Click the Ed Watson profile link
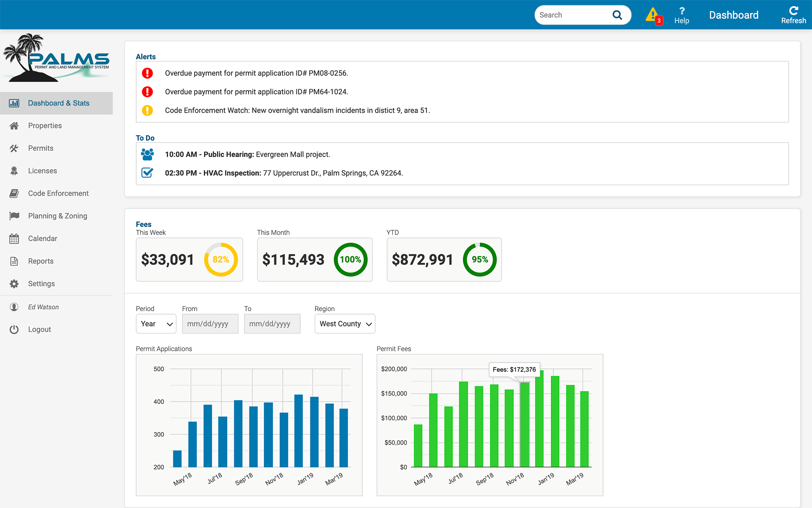The width and height of the screenshot is (812, 508). pos(43,307)
